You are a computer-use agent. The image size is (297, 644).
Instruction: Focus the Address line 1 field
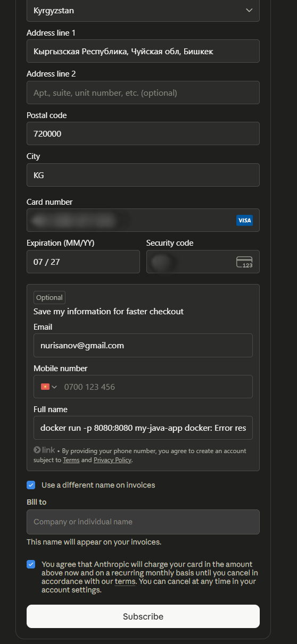[143, 51]
